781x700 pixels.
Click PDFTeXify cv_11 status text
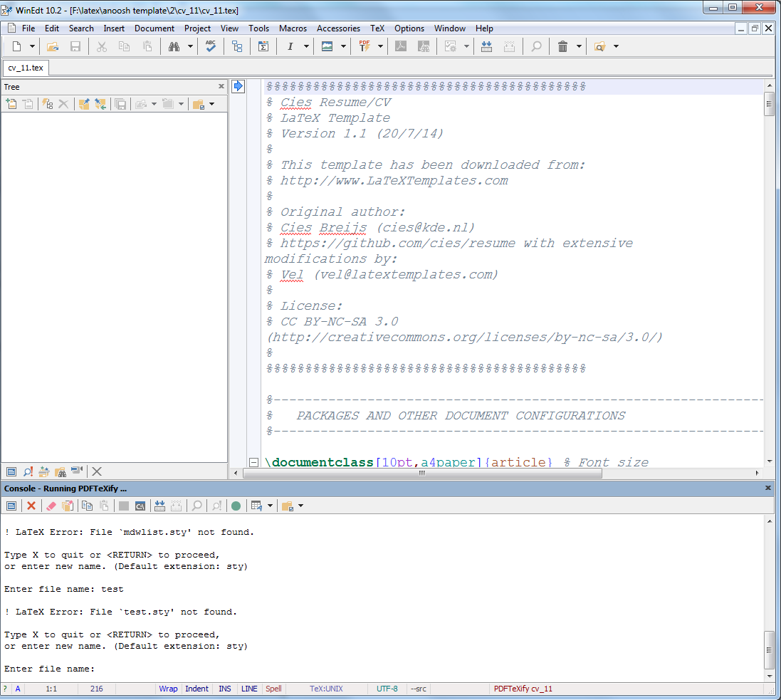(x=523, y=689)
